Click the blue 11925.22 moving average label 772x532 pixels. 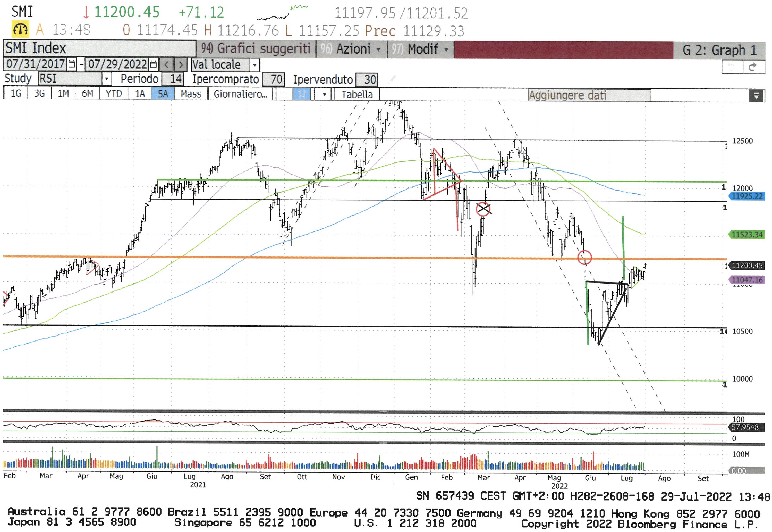[747, 196]
